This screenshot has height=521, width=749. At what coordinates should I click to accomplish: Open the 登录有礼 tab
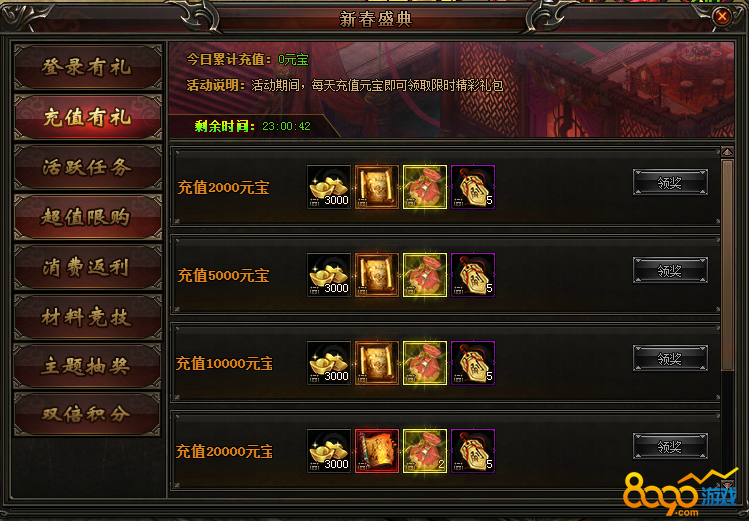(88, 67)
